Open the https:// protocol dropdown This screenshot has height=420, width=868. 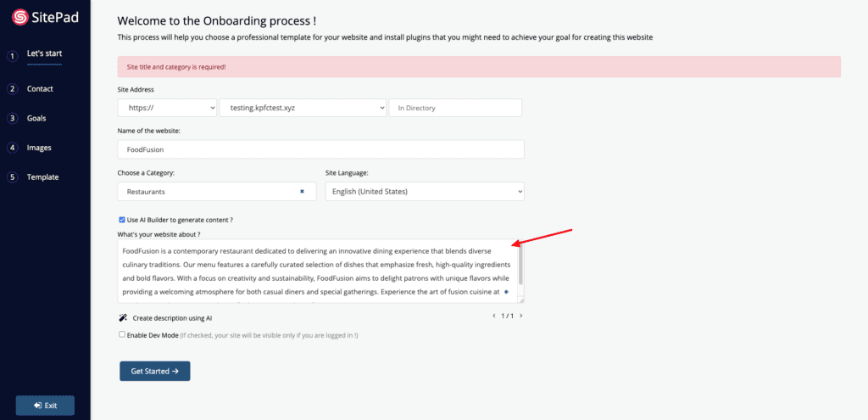[x=167, y=108]
